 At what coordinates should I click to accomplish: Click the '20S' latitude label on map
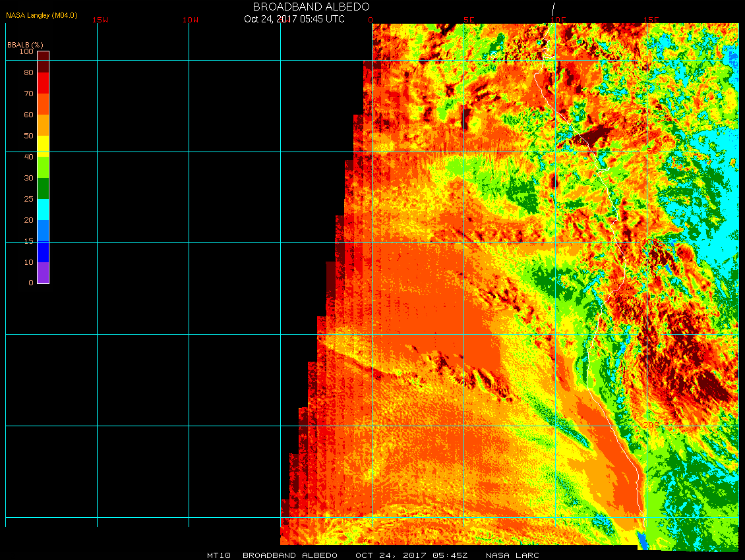pos(651,425)
